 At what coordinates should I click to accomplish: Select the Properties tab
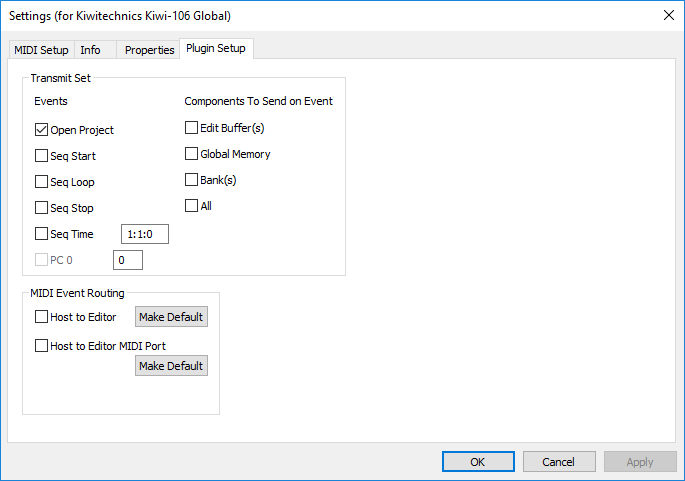(x=149, y=50)
